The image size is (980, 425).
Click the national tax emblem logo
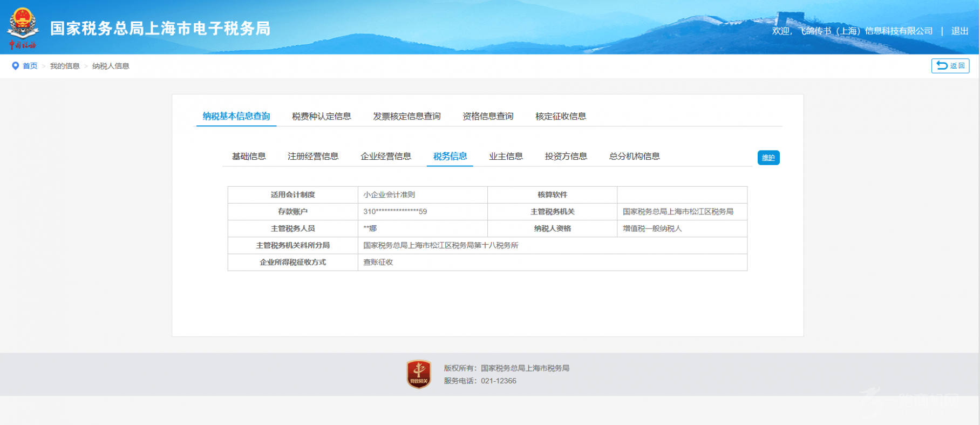click(23, 27)
